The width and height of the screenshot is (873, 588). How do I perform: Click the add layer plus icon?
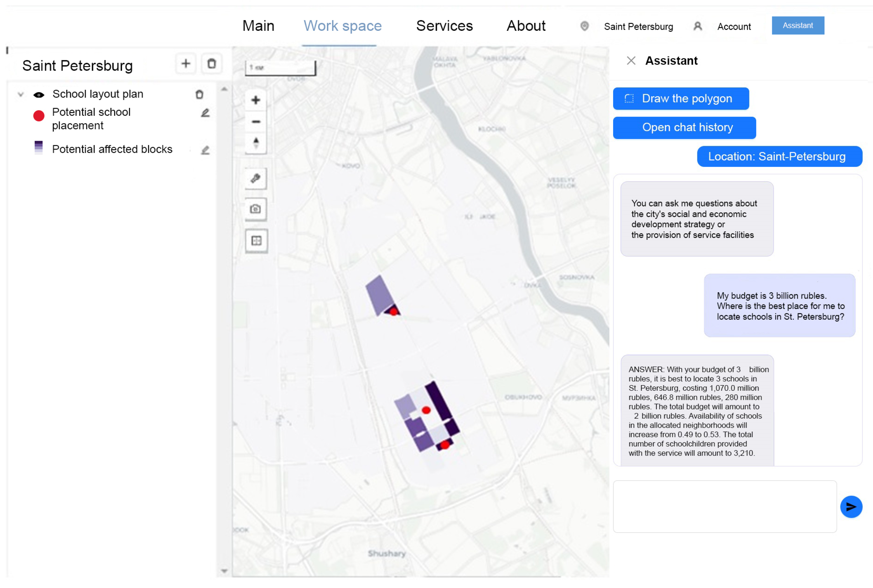point(185,64)
